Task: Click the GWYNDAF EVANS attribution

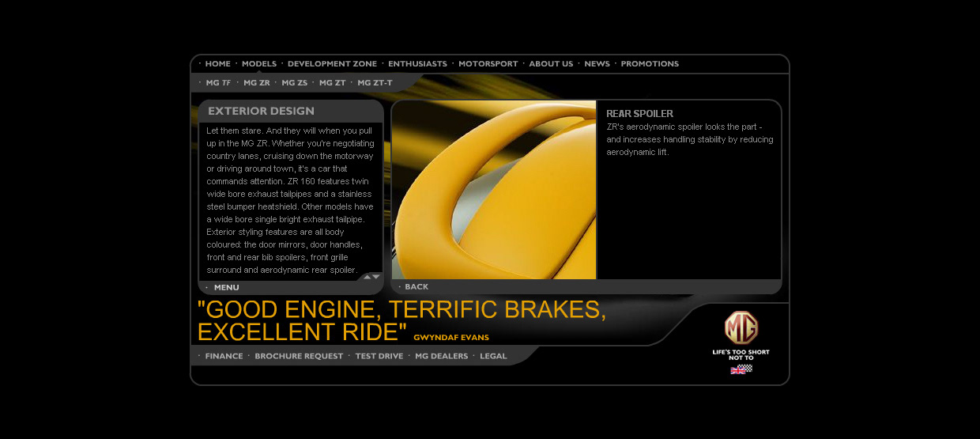Action: [x=451, y=338]
